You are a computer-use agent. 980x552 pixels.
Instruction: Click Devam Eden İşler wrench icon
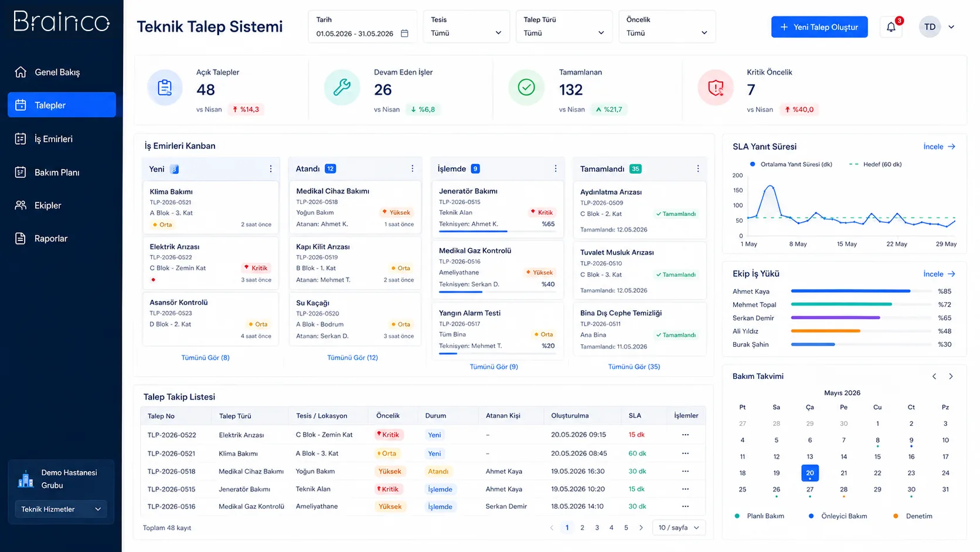pos(342,88)
